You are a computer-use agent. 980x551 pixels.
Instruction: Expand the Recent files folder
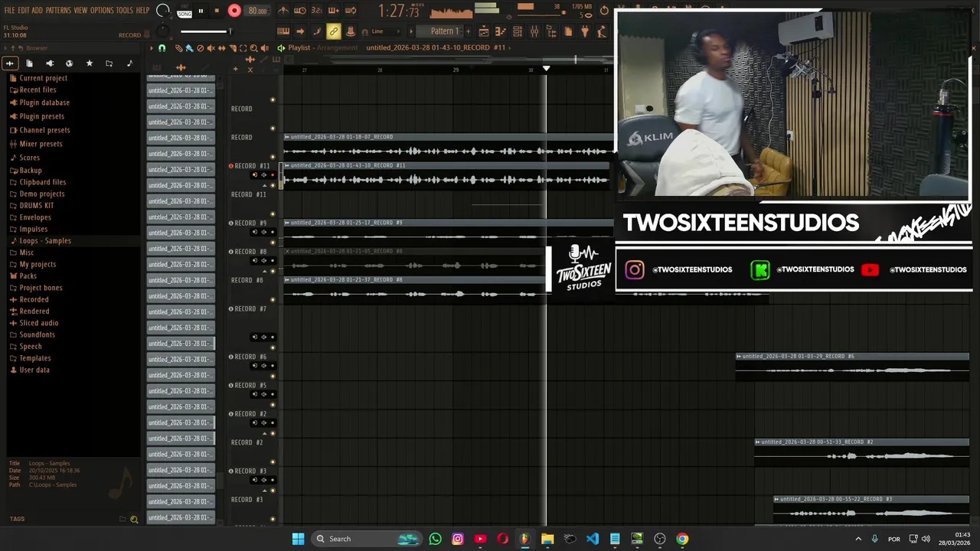[x=38, y=90]
